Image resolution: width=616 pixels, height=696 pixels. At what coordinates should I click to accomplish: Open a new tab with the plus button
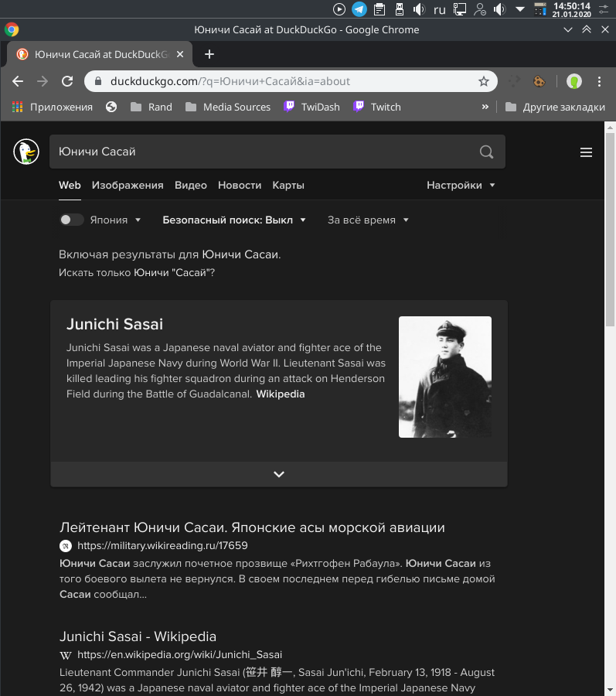coord(209,54)
